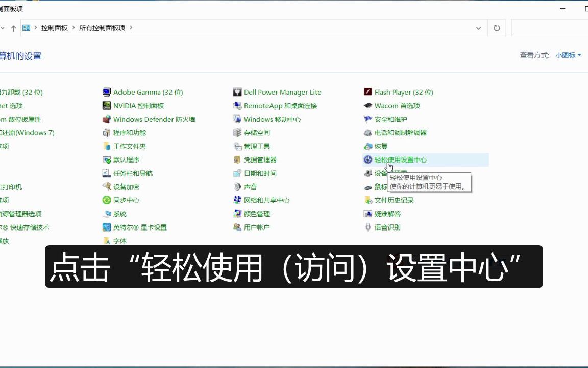Expand the chevron after 所有控制面板项

point(133,28)
